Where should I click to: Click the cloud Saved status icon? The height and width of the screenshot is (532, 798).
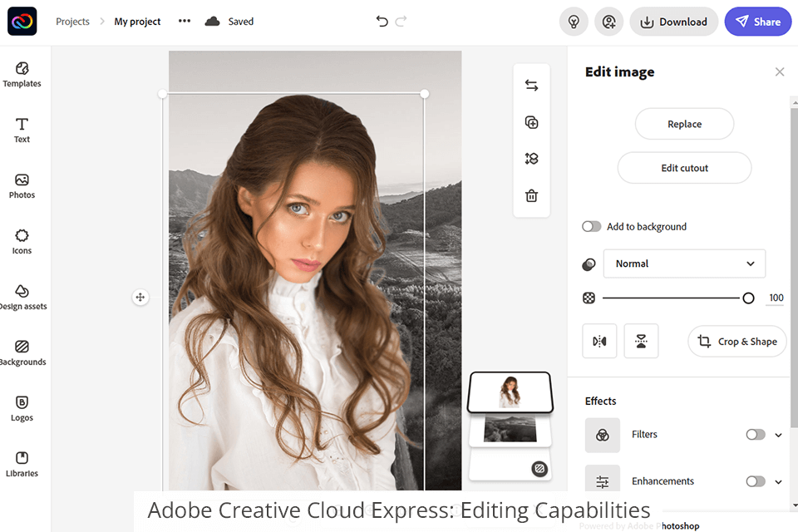pyautogui.click(x=212, y=22)
